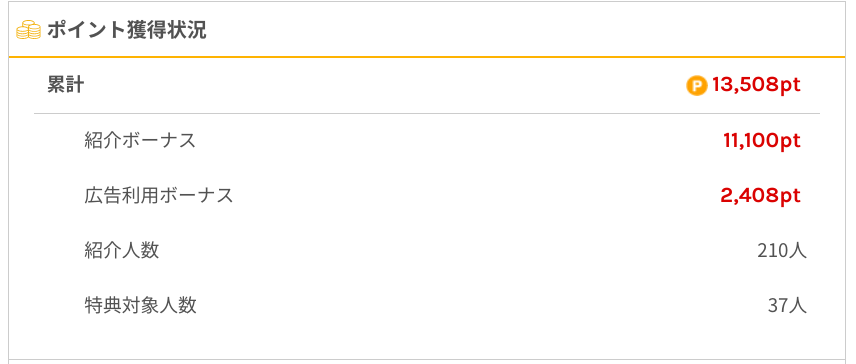This screenshot has height=364, width=856.
Task: Click blank area between 紹介人数 and 210人
Action: (457, 250)
